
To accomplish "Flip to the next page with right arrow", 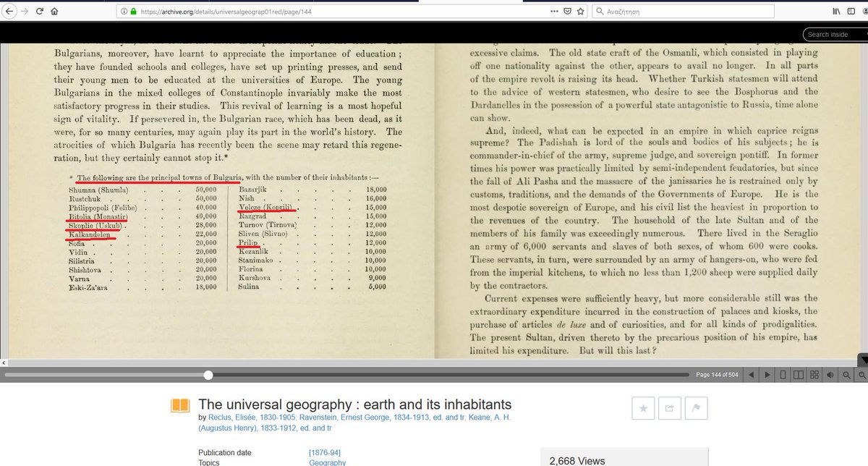I will coord(767,374).
